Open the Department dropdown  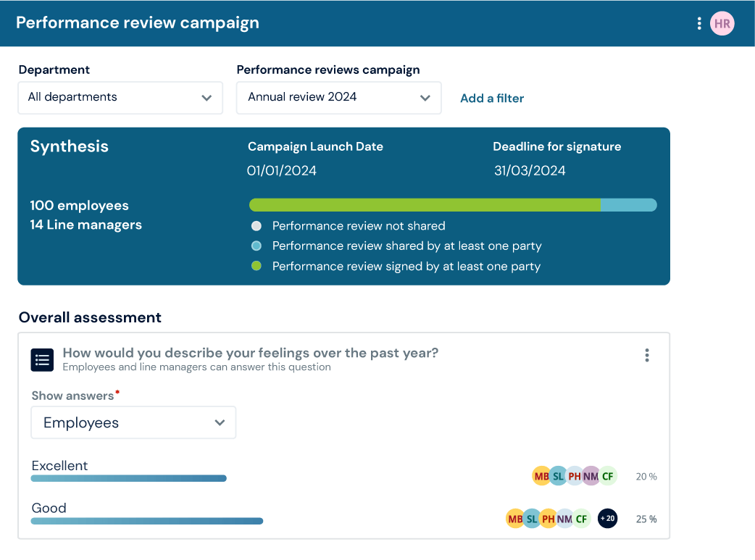pyautogui.click(x=120, y=97)
